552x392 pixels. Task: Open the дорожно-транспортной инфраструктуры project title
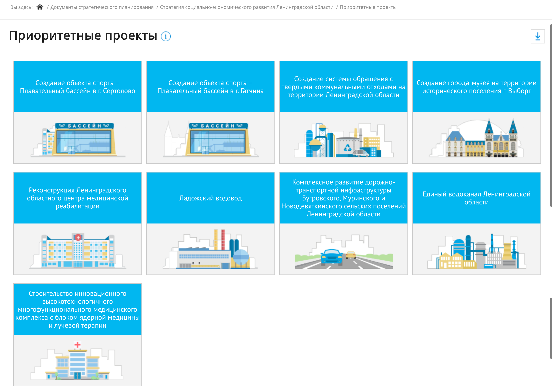[343, 198]
